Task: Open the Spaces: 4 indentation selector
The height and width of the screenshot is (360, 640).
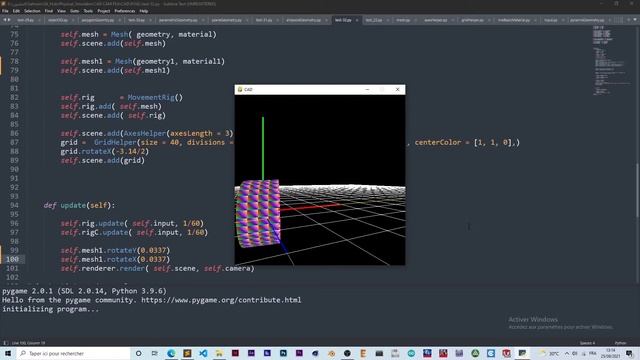Action: pyautogui.click(x=587, y=343)
